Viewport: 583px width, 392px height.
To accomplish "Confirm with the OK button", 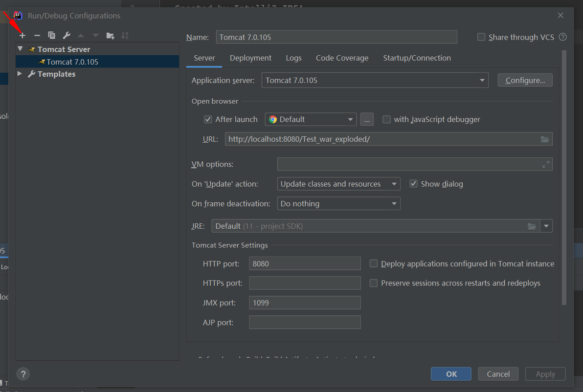I will pyautogui.click(x=451, y=374).
